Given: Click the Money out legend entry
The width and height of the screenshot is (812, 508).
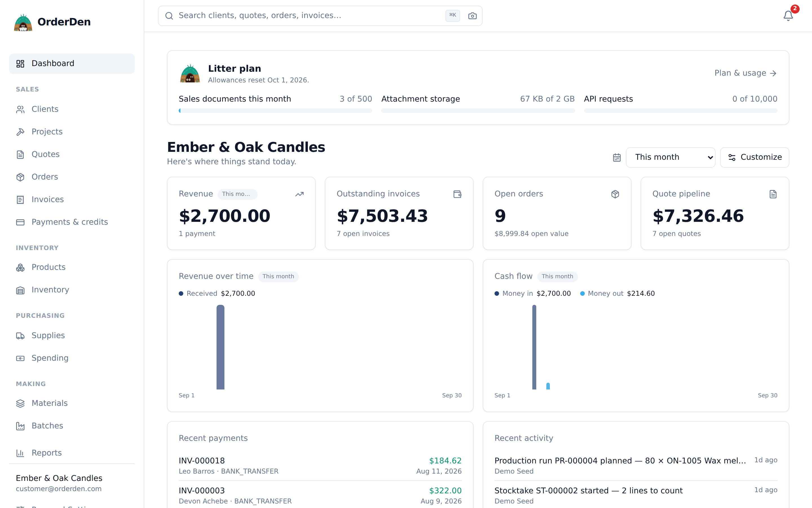Looking at the screenshot, I should click(x=617, y=294).
